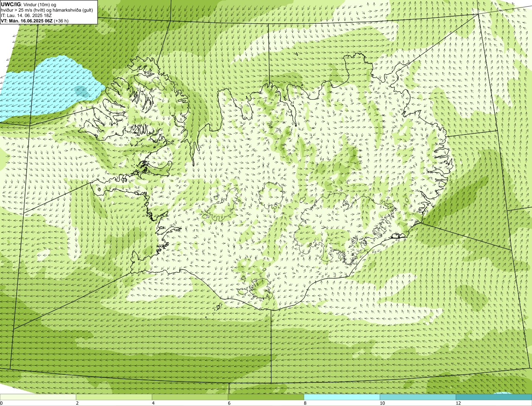Click the dark teal above-12 legend swatch
Viewport: 532px width, 406px height.
click(494, 397)
